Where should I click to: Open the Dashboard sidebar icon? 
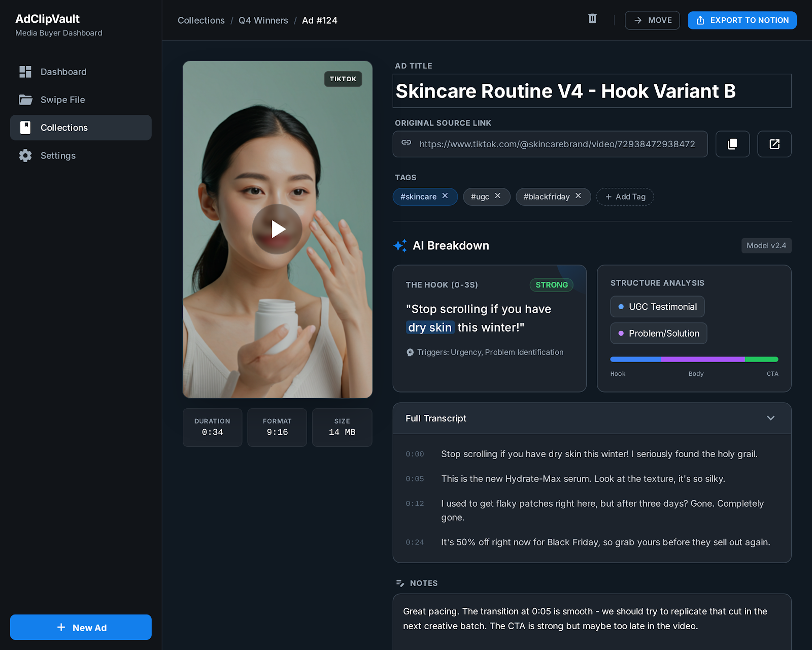tap(25, 72)
